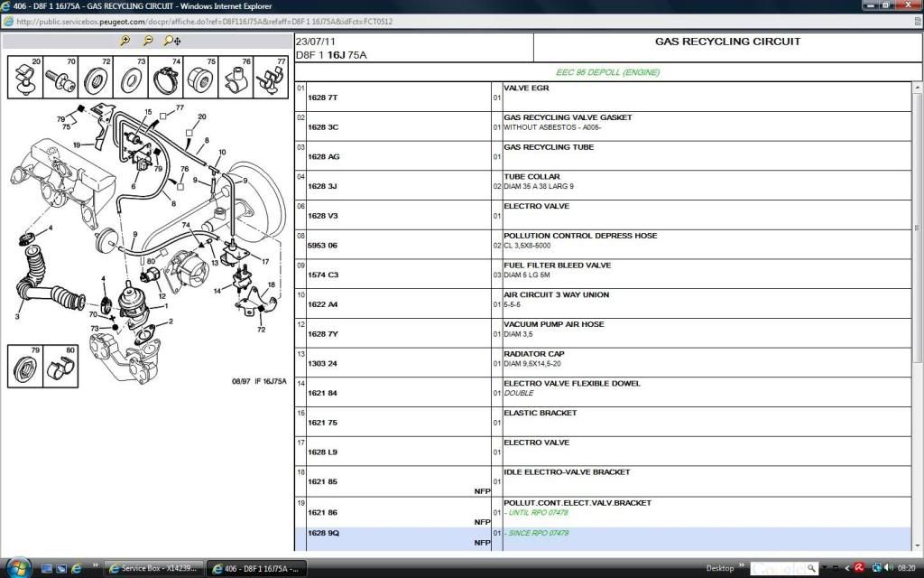
Task: Select washer thumbnail number 72
Action: [96, 77]
